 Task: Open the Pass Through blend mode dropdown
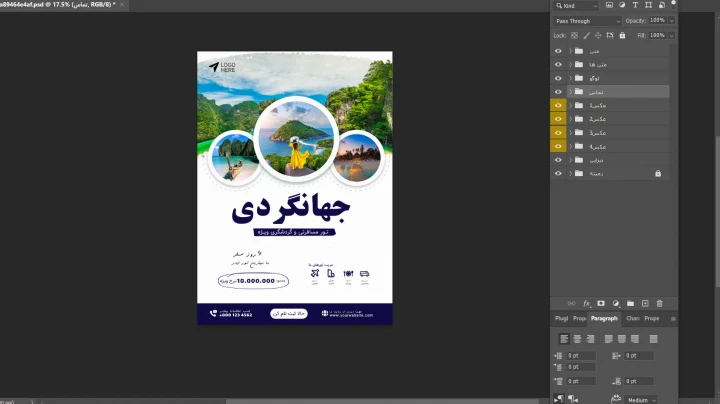pyautogui.click(x=587, y=21)
